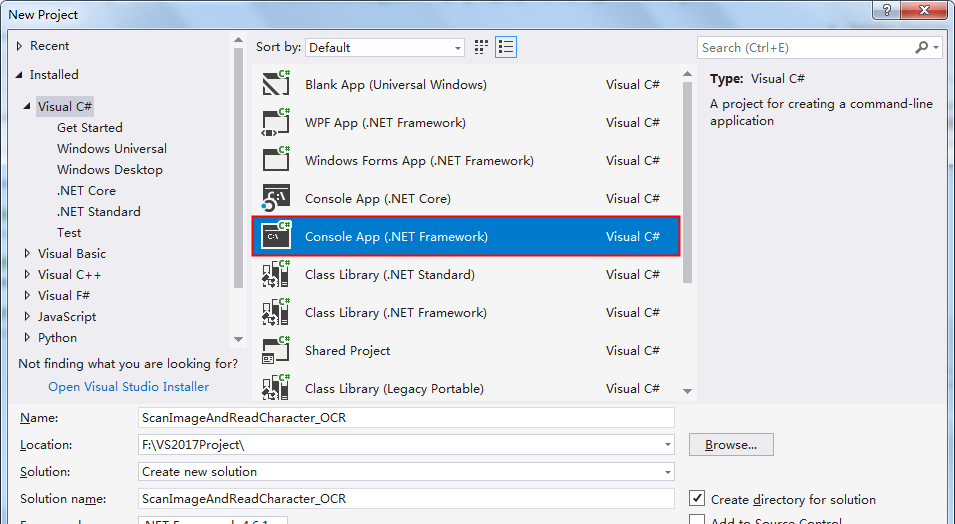Expand the Visual C++ node

click(27, 275)
